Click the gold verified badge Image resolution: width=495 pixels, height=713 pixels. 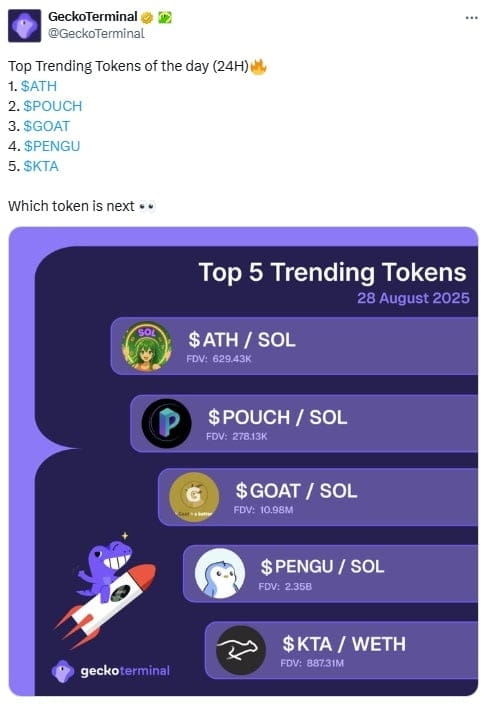click(147, 18)
